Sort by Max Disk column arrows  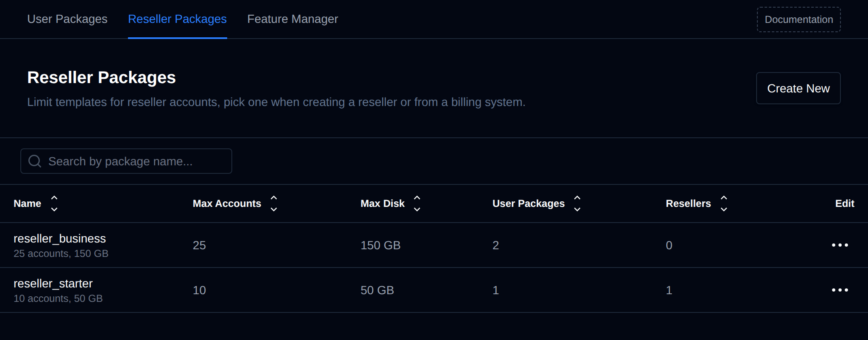tap(417, 203)
